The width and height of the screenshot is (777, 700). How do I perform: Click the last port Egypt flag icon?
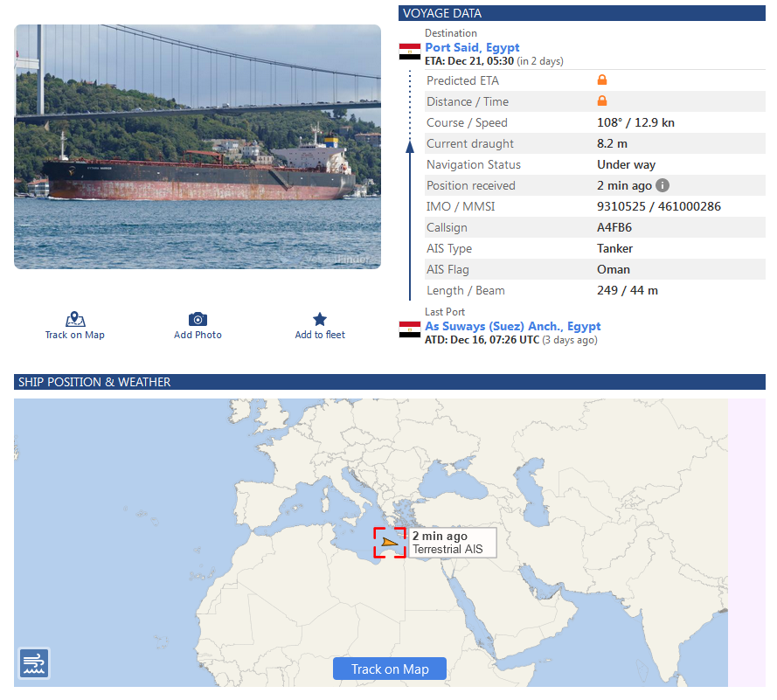tap(410, 329)
